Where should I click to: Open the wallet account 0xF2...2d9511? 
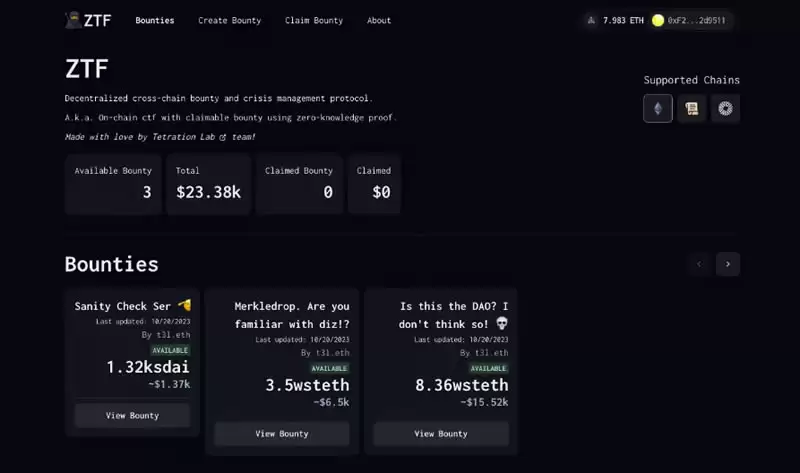pos(696,20)
